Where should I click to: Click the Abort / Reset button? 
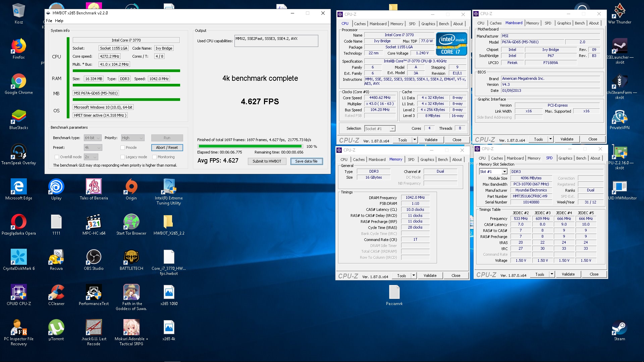point(167,148)
